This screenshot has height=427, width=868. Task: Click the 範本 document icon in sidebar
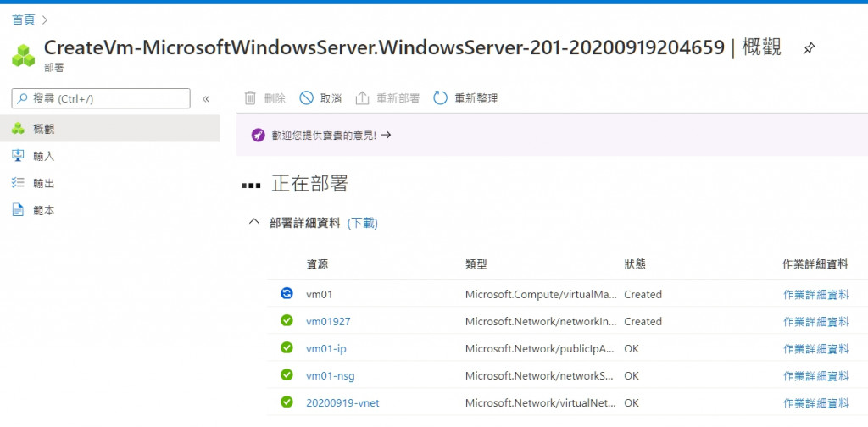(19, 210)
